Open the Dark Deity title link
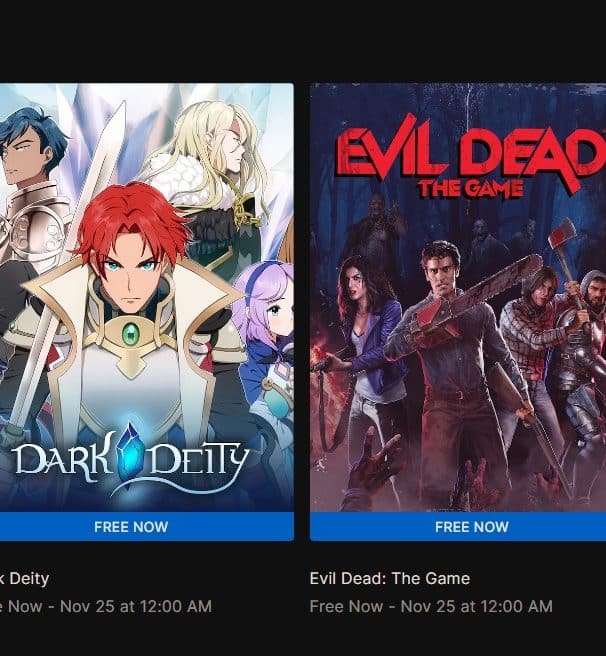 24,579
